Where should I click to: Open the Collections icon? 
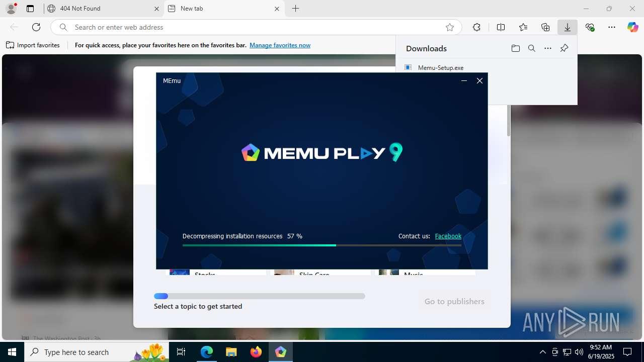click(545, 27)
